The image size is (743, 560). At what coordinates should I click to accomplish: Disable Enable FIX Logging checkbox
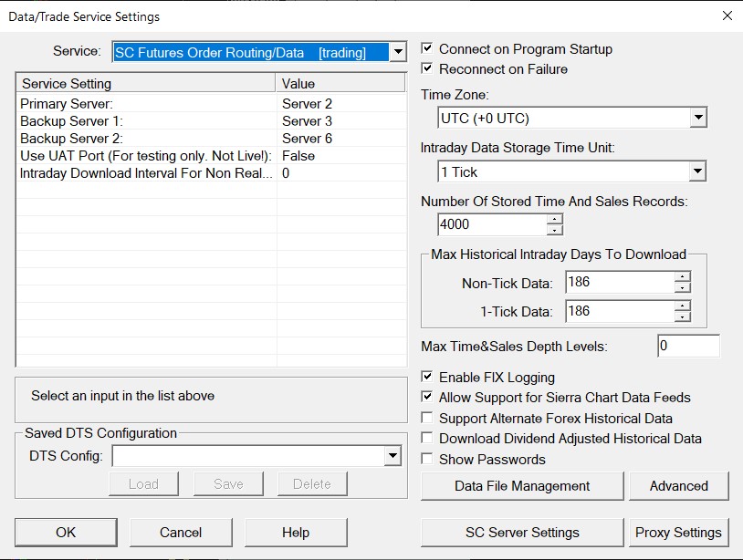tap(427, 377)
